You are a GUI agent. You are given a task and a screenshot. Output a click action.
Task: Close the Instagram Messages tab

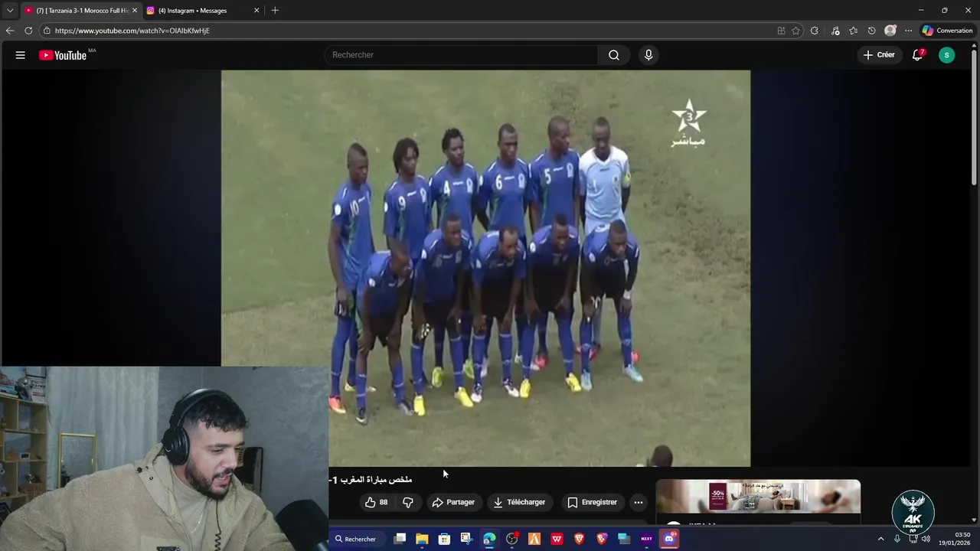point(256,11)
